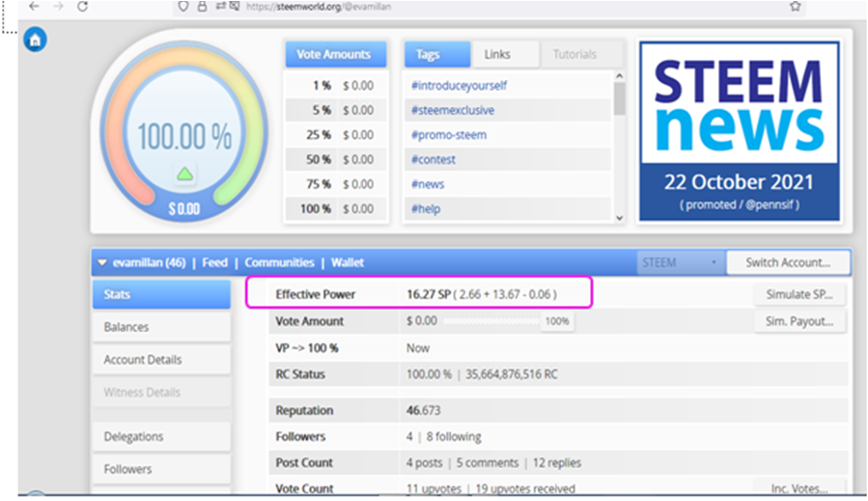Select the 25 % vote amount row

pyautogui.click(x=336, y=135)
